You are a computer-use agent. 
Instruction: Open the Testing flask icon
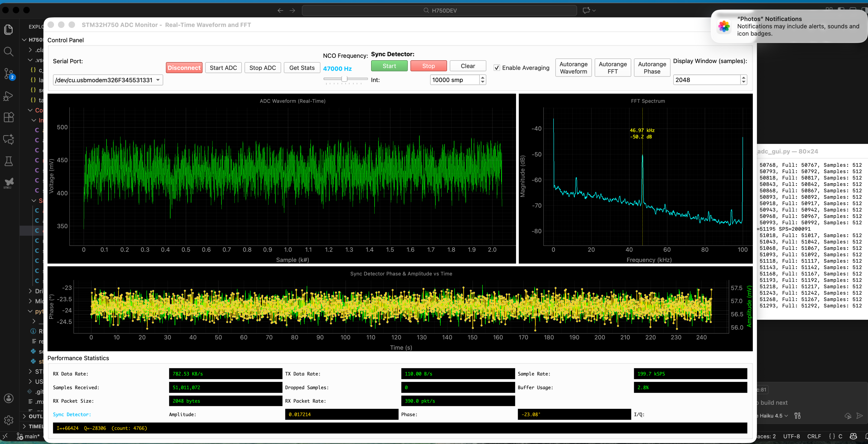click(x=9, y=161)
